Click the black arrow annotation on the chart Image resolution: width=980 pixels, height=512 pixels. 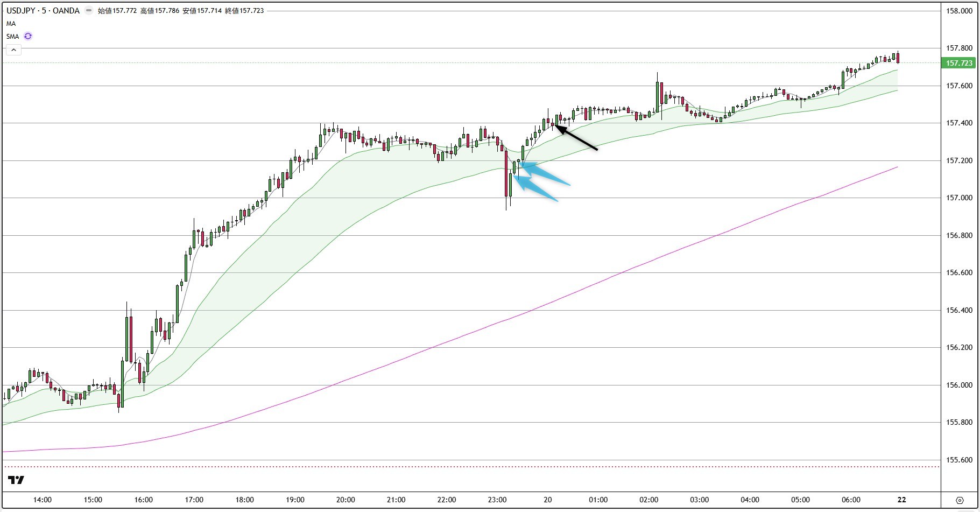[576, 139]
